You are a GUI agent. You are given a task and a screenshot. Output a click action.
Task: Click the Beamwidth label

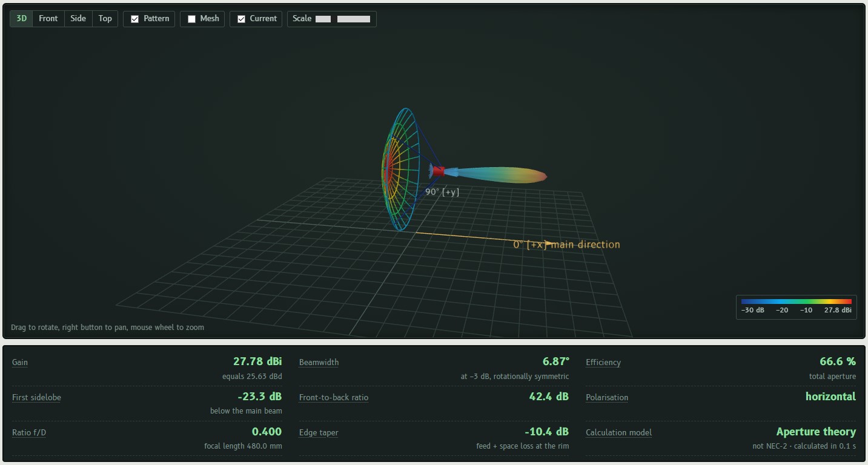[x=319, y=362]
